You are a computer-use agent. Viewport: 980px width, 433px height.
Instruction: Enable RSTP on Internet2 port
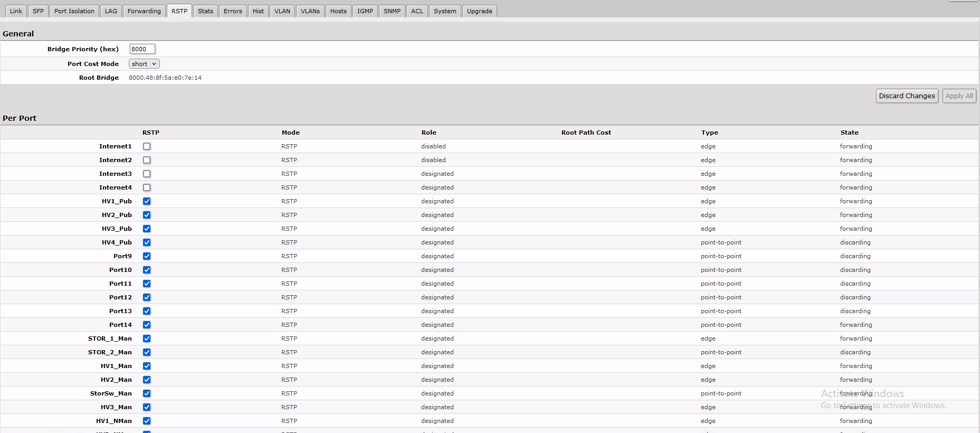click(x=147, y=160)
